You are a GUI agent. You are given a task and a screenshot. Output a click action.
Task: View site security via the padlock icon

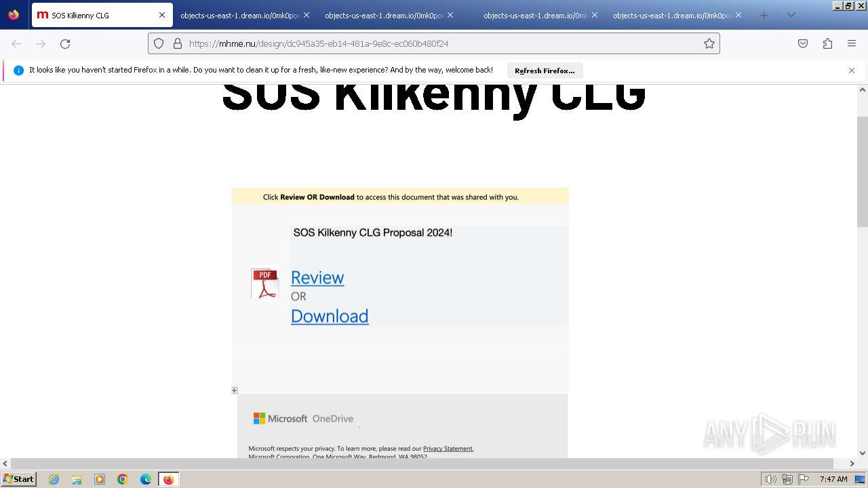pos(178,43)
